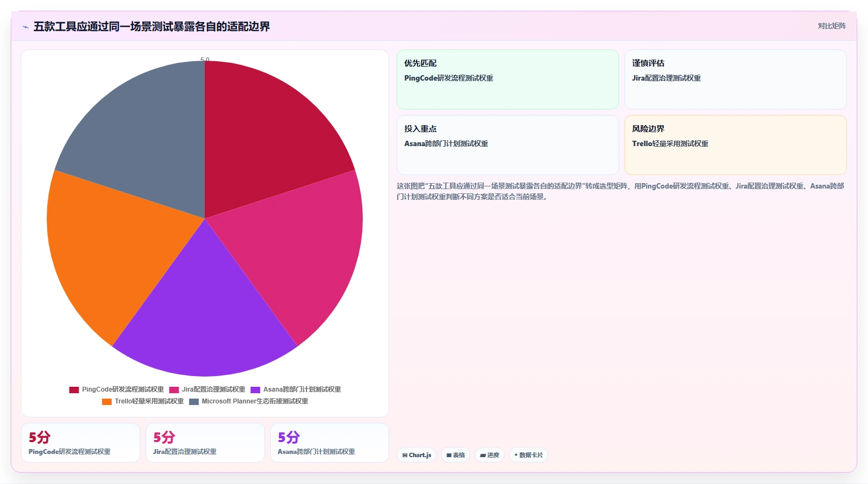Open the 5分 Asana跨部门计划 stat card
The width and height of the screenshot is (868, 484).
pos(329,443)
